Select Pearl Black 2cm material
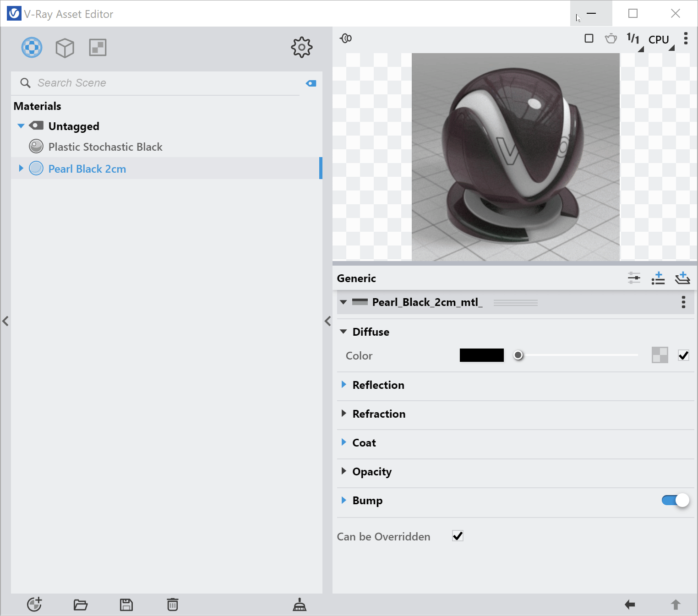The width and height of the screenshot is (698, 616). (87, 169)
